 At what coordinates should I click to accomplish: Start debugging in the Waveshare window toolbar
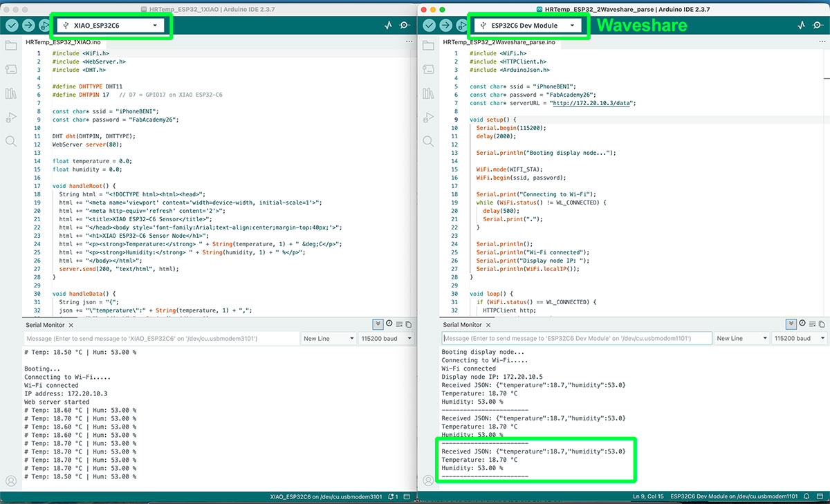click(x=463, y=25)
